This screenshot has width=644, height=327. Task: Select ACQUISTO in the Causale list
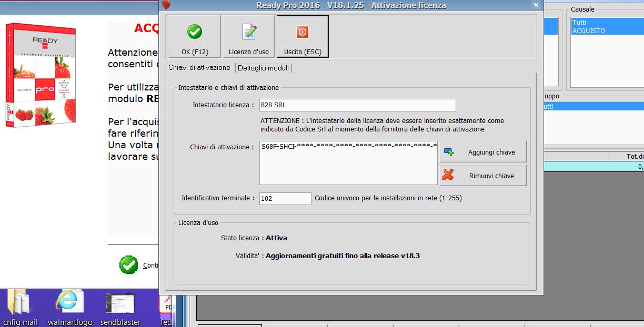[606, 30]
